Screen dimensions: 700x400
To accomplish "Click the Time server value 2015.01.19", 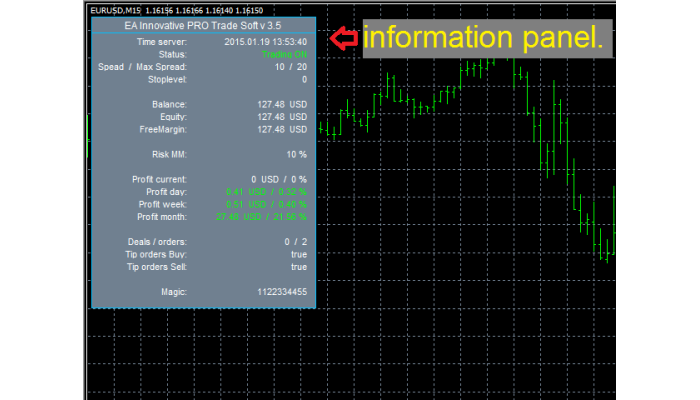I will pyautogui.click(x=265, y=42).
